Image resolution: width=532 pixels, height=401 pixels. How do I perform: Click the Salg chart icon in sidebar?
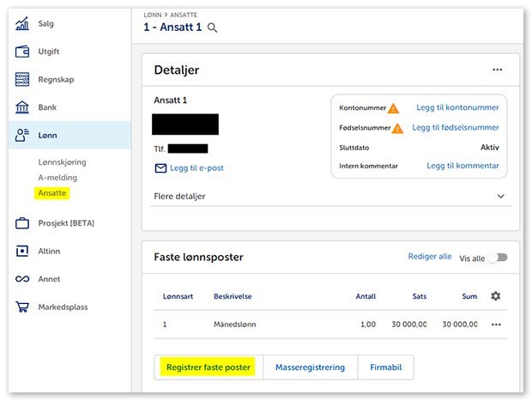click(x=23, y=24)
